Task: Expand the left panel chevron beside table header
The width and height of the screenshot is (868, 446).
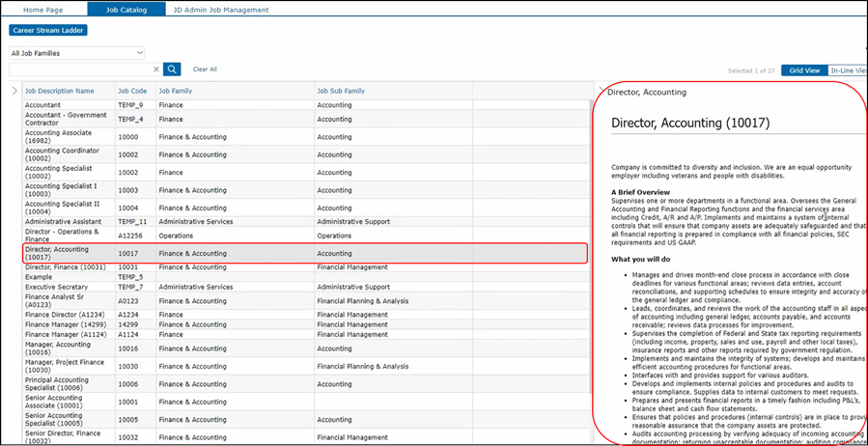Action: click(x=14, y=91)
